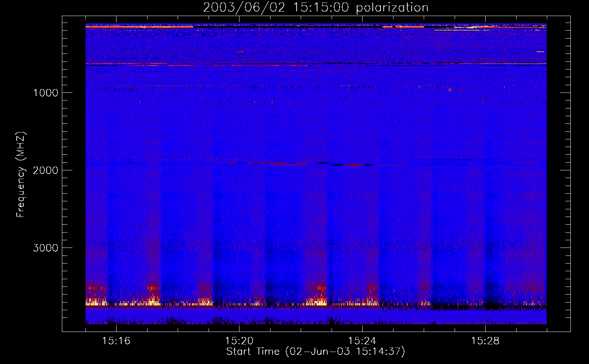Click the 2000 frequency tick label
Viewport: 589px width, 364px height.
click(x=46, y=170)
